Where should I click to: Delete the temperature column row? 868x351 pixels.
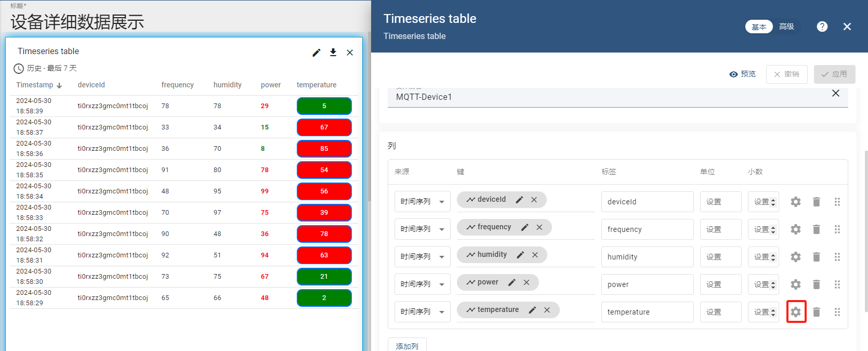point(817,312)
